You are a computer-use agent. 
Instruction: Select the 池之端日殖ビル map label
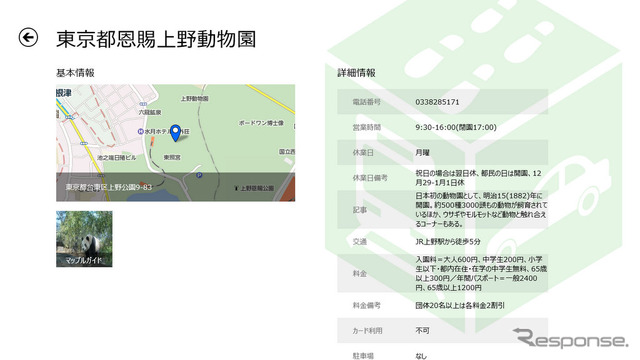(117, 158)
